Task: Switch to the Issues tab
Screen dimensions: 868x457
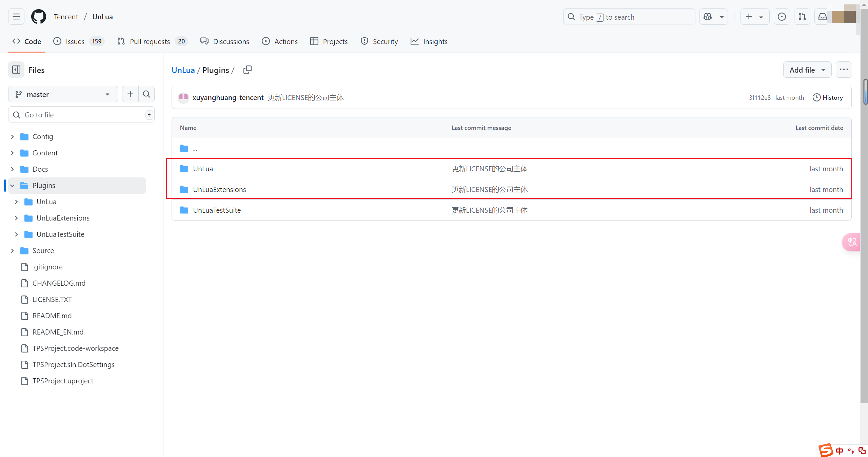Action: [75, 41]
